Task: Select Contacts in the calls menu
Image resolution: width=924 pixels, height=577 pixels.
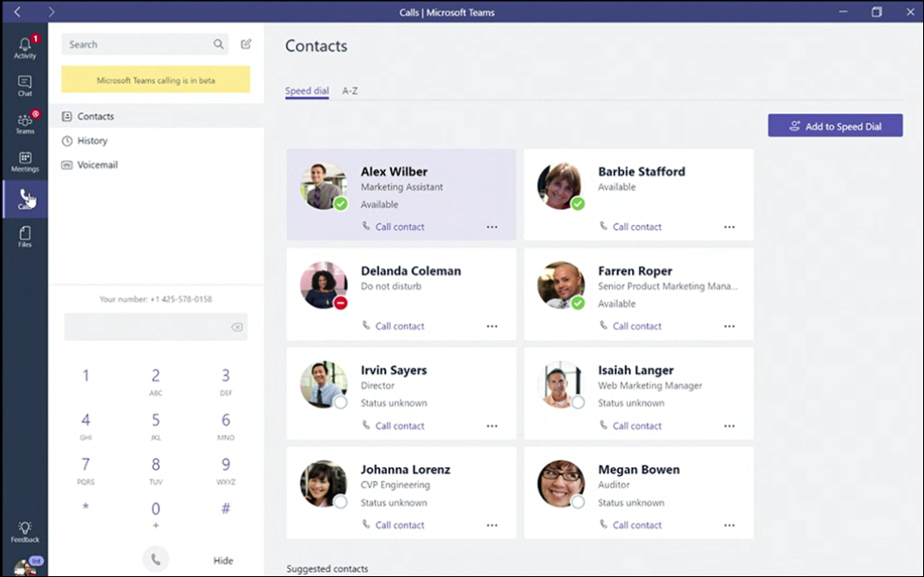Action: pos(156,116)
